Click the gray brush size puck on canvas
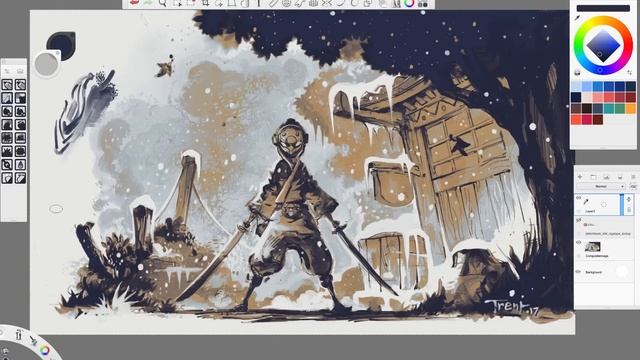The height and width of the screenshot is (360, 640). (x=47, y=64)
